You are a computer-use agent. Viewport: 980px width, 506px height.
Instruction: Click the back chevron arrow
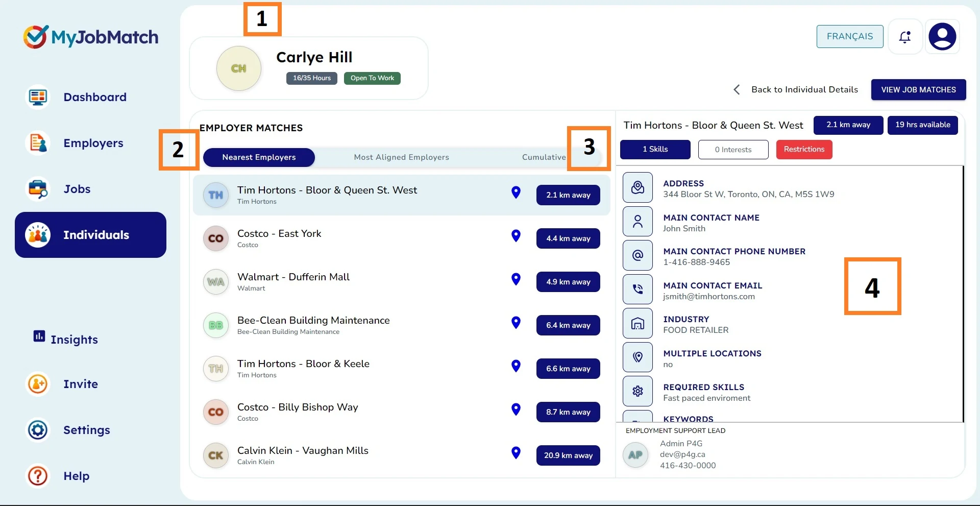coord(737,90)
